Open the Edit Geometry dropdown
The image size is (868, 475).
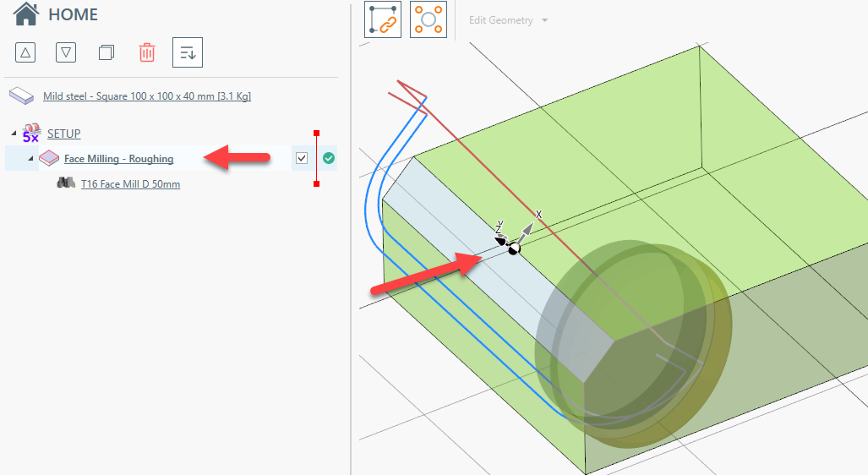point(508,20)
